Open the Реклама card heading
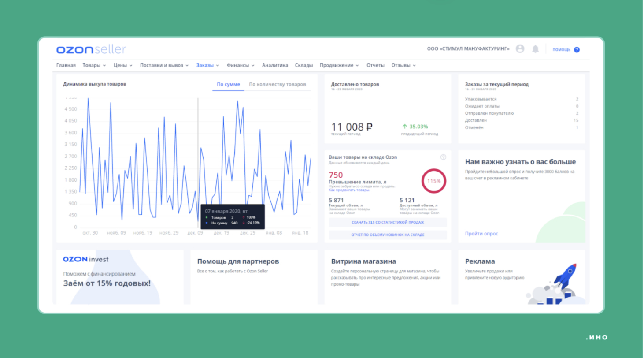Viewport: 644px width, 358px height. 480,261
